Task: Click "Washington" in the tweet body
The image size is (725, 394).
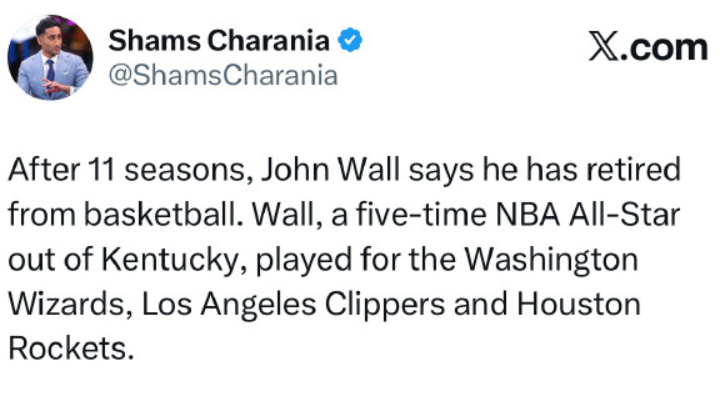Action: 551,260
